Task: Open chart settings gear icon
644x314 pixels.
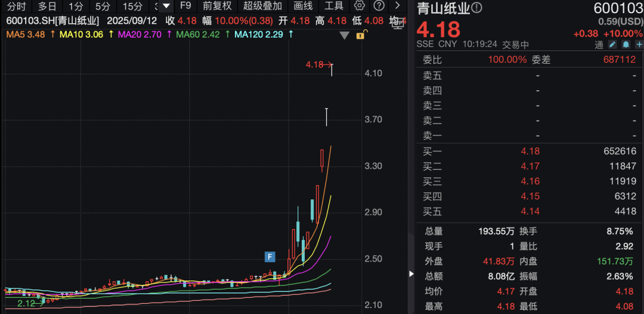Action: [x=359, y=6]
